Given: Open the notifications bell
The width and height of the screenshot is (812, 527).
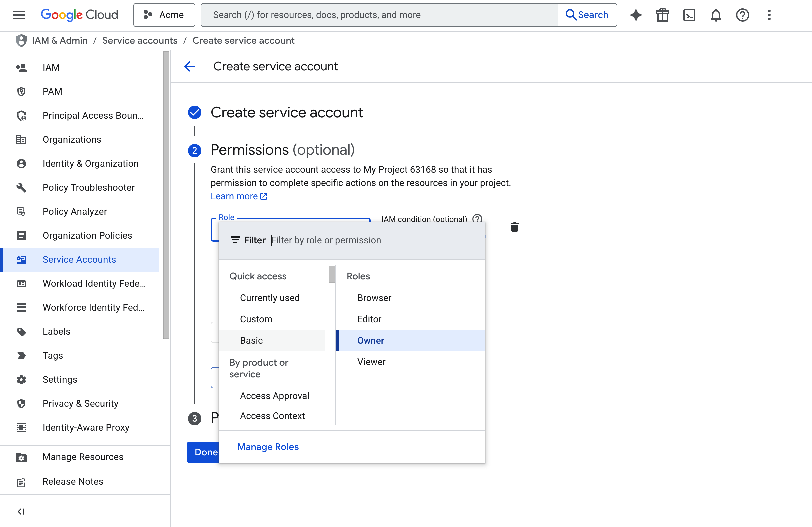Looking at the screenshot, I should click(x=716, y=15).
